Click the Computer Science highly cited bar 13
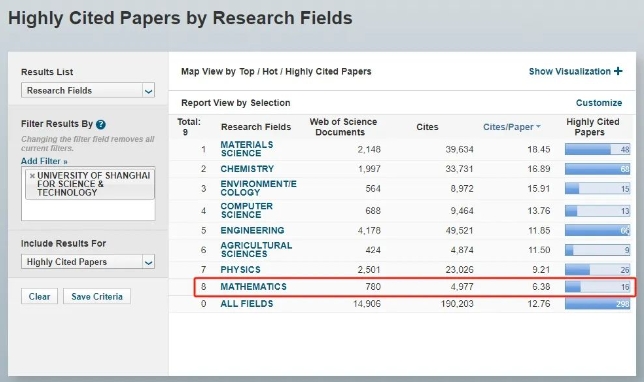Image resolution: width=644 pixels, height=382 pixels. pos(597,211)
